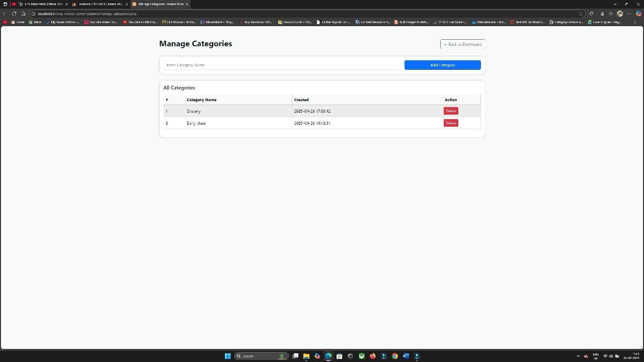The height and width of the screenshot is (362, 644).
Task: Delete the Grocery category
Action: pyautogui.click(x=451, y=111)
